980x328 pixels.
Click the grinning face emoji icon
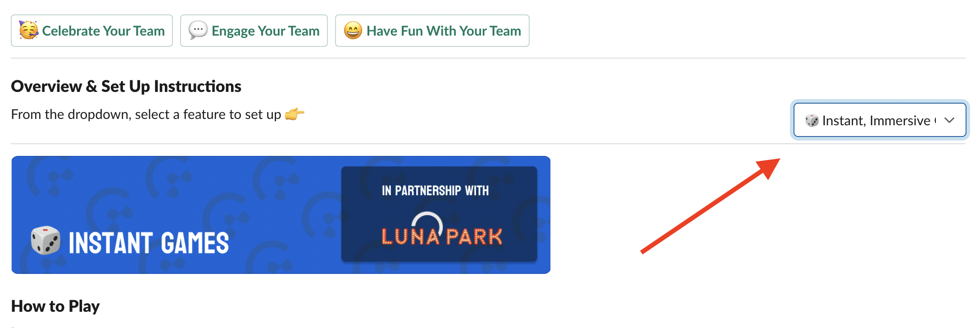tap(353, 30)
